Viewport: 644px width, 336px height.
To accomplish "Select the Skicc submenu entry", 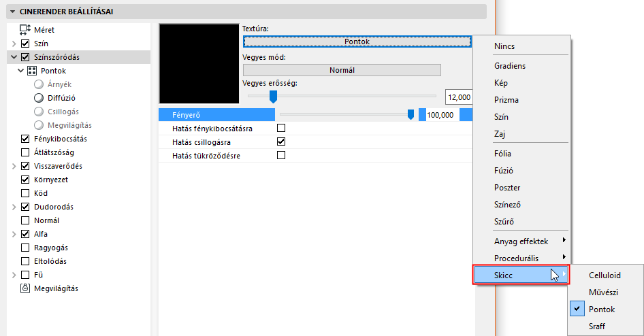I will 521,275.
